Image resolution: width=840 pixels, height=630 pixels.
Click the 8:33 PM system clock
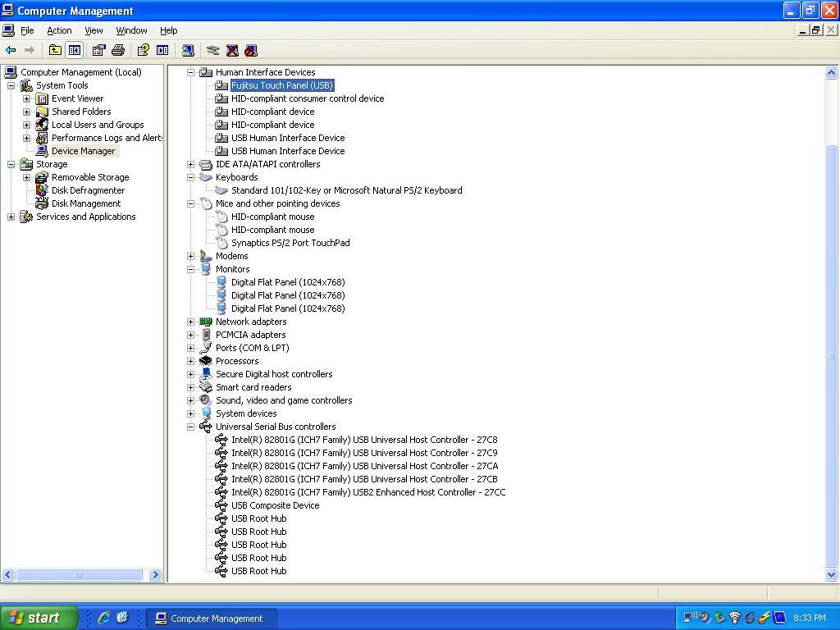point(810,618)
